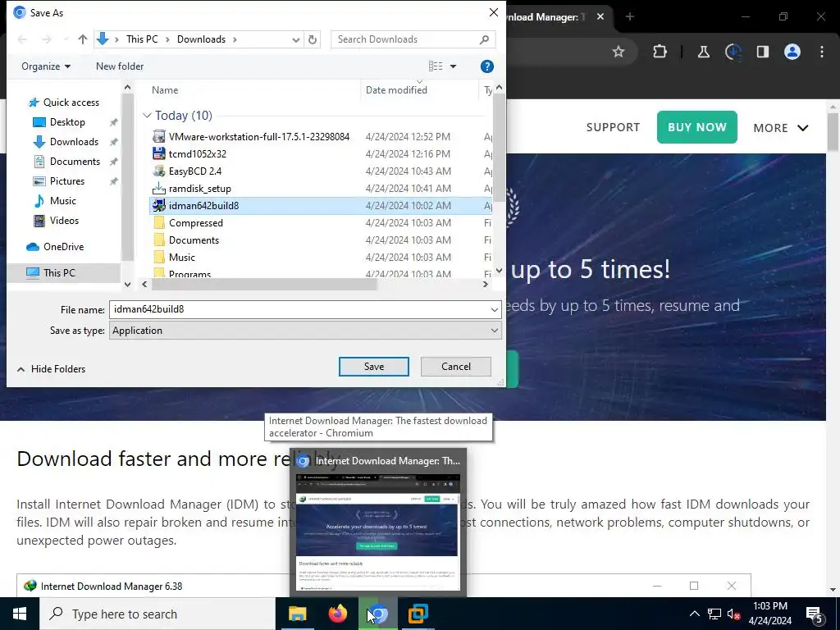Click Hide Folders toggle
This screenshot has width=840, height=630.
click(x=52, y=369)
